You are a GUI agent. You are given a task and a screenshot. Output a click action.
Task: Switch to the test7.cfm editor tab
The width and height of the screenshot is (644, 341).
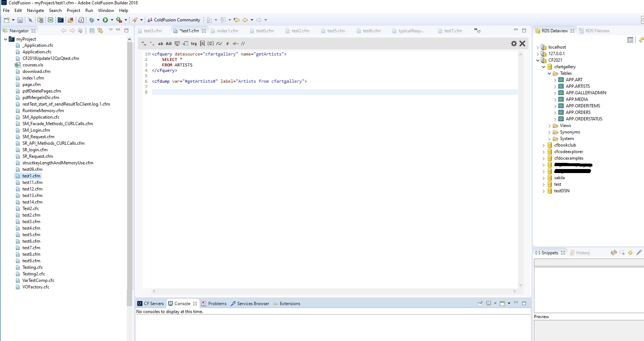point(450,31)
